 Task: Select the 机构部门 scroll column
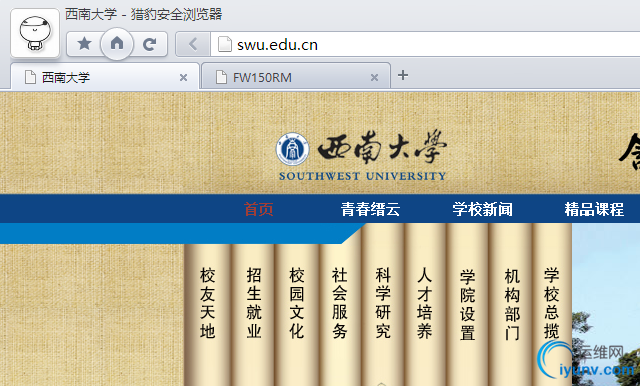pos(512,304)
